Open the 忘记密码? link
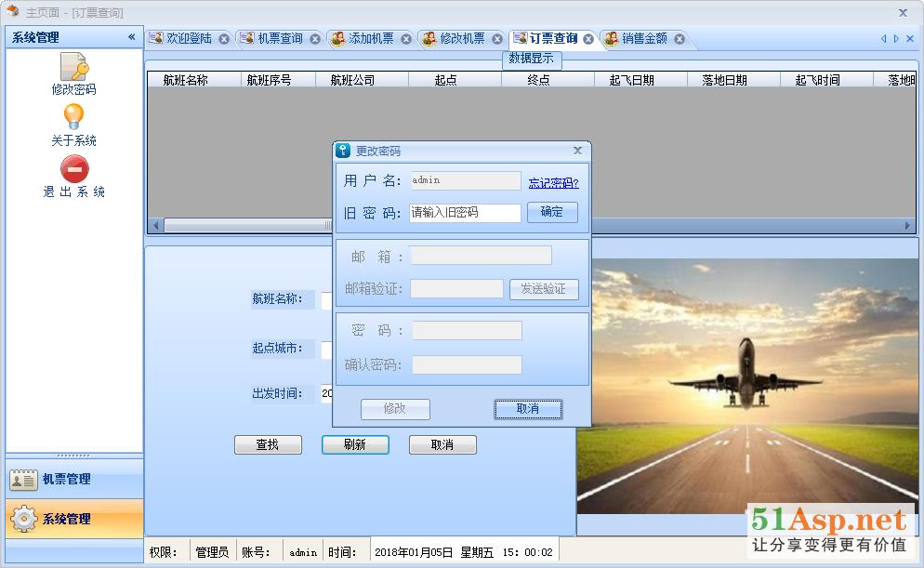This screenshot has height=568, width=924. click(553, 182)
